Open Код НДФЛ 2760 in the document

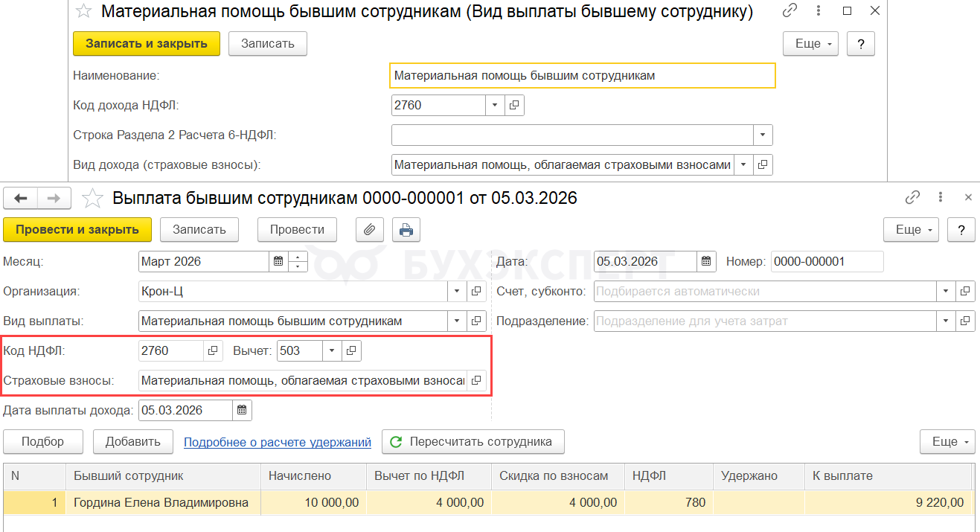(x=213, y=350)
